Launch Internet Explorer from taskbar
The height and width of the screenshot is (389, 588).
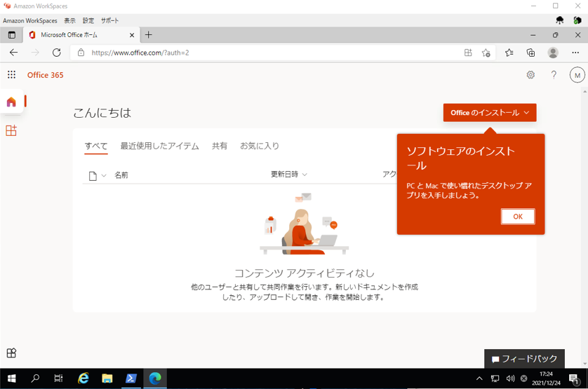coord(83,378)
